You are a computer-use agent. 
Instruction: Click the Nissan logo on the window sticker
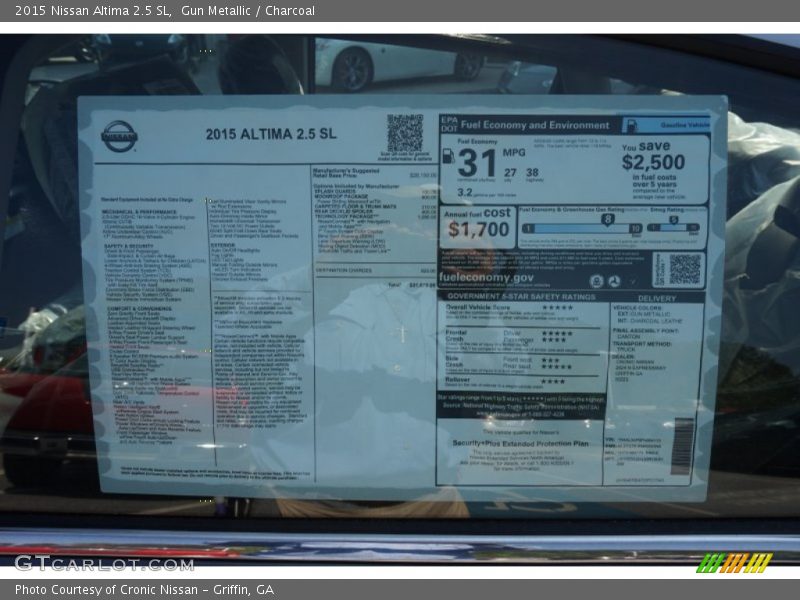119,136
